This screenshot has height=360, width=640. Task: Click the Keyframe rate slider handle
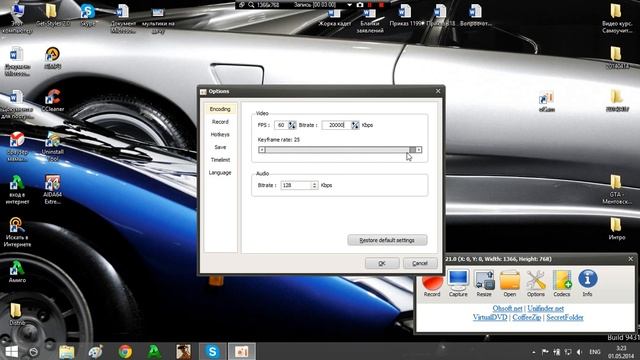point(413,150)
